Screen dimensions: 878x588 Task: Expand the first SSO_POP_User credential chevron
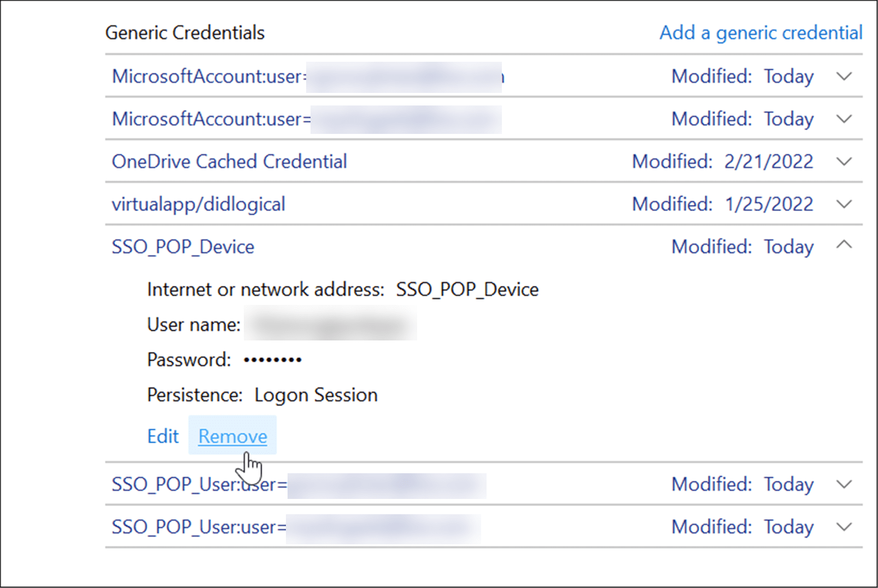pos(844,484)
